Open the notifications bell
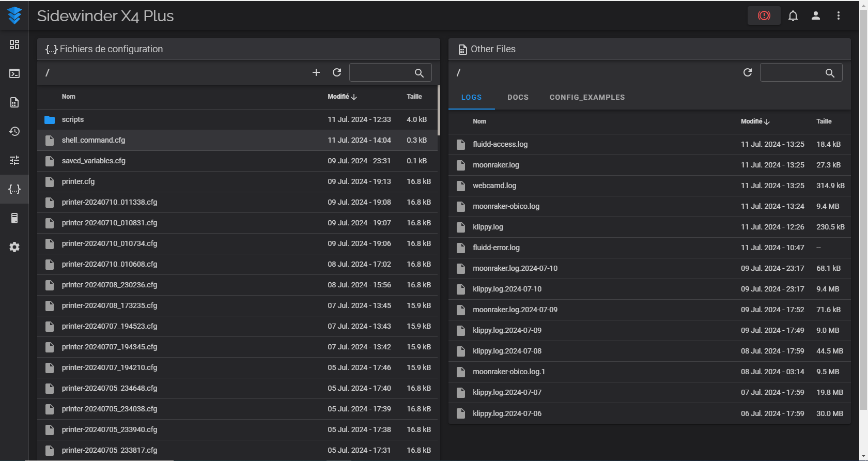868x461 pixels. click(793, 16)
